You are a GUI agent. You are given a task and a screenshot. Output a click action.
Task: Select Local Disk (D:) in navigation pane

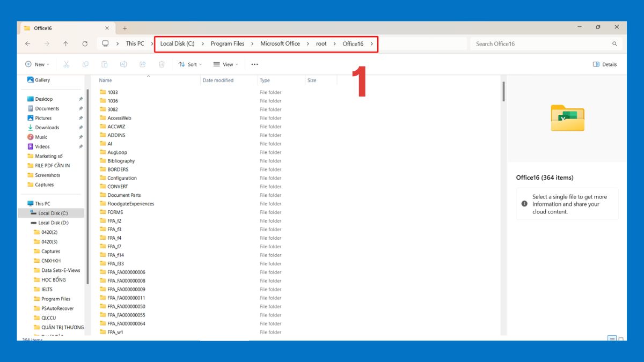[53, 223]
